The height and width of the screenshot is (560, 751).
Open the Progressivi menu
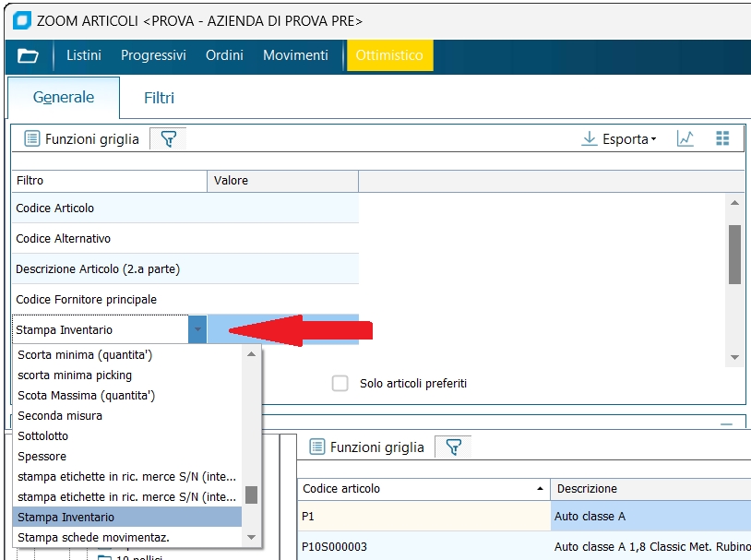153,55
